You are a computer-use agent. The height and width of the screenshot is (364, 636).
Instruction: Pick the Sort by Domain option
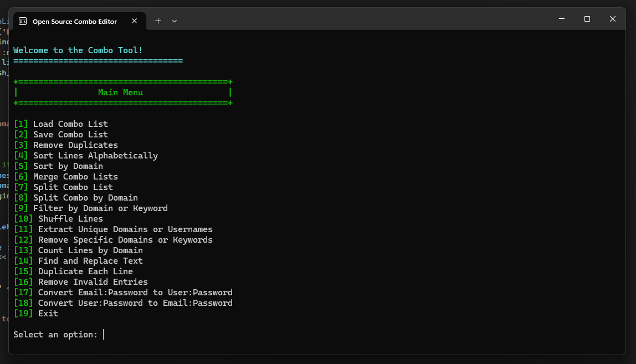[59, 166]
